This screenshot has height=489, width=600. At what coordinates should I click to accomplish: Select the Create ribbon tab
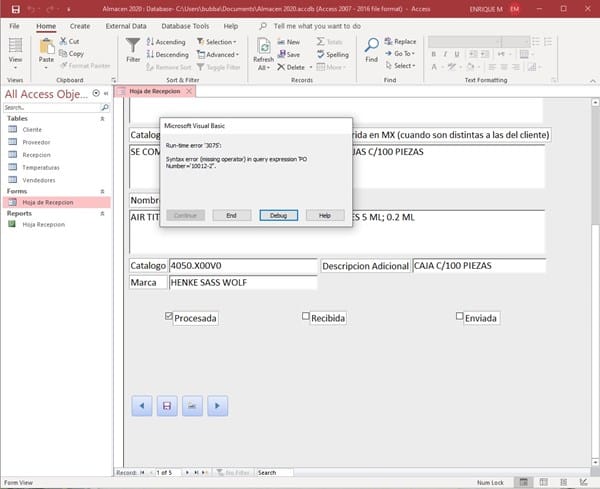[x=80, y=26]
